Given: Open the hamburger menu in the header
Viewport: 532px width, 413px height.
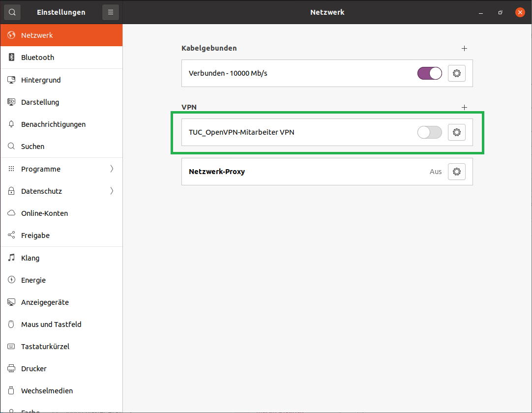Looking at the screenshot, I should click(111, 12).
